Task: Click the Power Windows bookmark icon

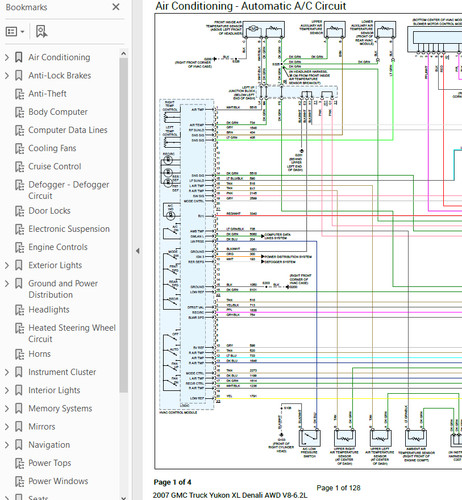Action: pyautogui.click(x=20, y=481)
